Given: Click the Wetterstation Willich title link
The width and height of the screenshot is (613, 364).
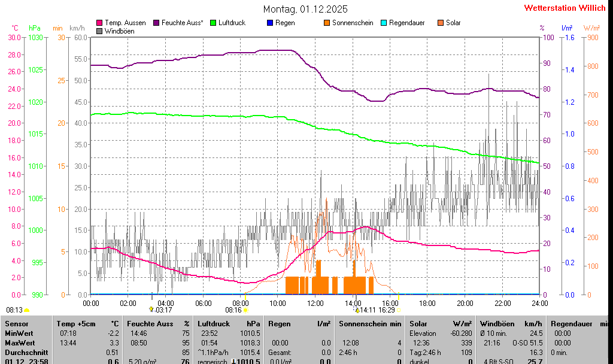Looking at the screenshot, I should click(565, 8).
